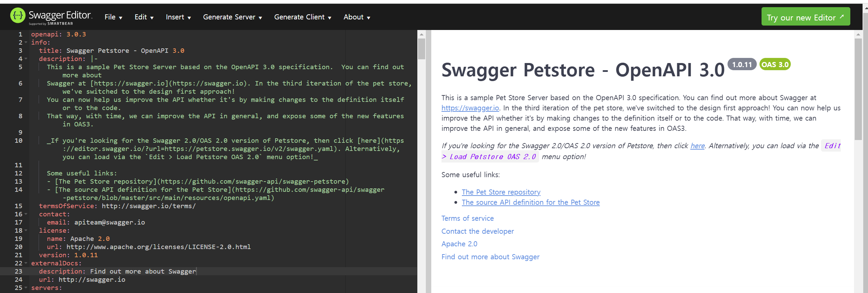This screenshot has width=868, height=293.
Task: Collapse the servers fold arrow on line 25
Action: (26, 288)
